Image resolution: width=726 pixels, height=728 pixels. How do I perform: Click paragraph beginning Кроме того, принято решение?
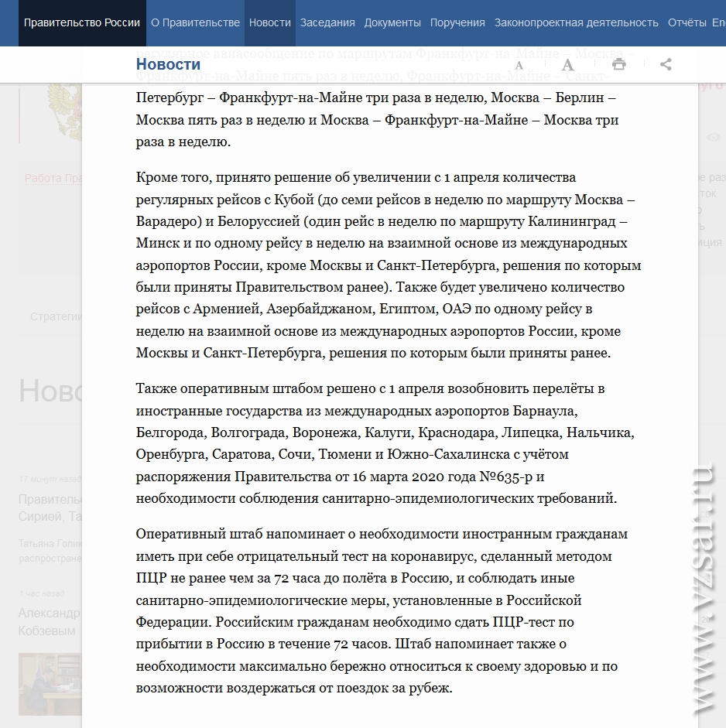[389, 265]
